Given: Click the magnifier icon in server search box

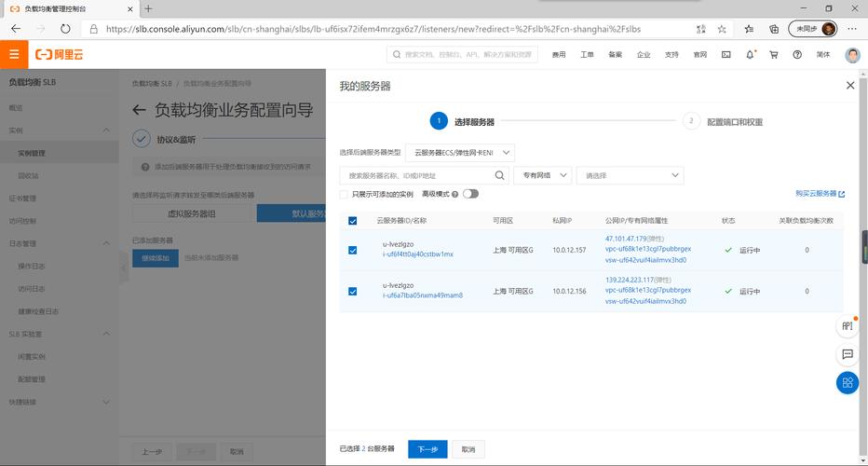Looking at the screenshot, I should click(499, 175).
